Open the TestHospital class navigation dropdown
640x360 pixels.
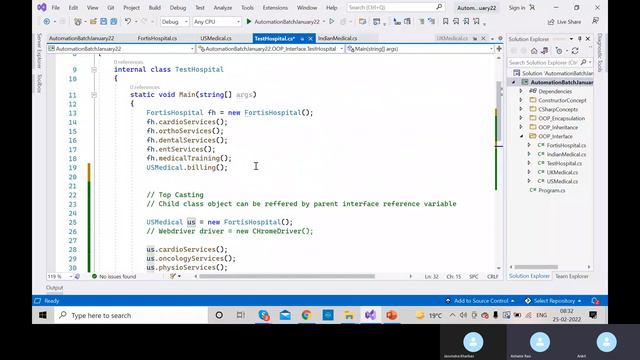(270, 49)
